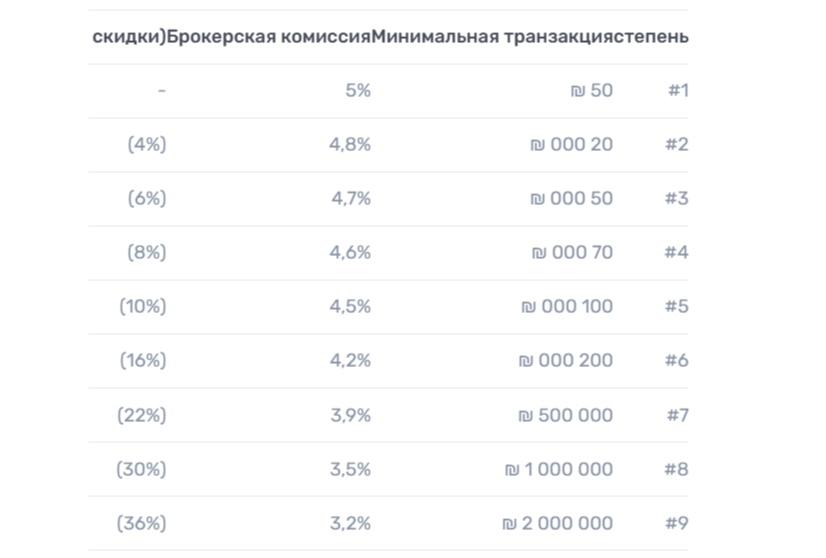The width and height of the screenshot is (826, 558).
Task: Select the #1 tier cell
Action: click(677, 91)
